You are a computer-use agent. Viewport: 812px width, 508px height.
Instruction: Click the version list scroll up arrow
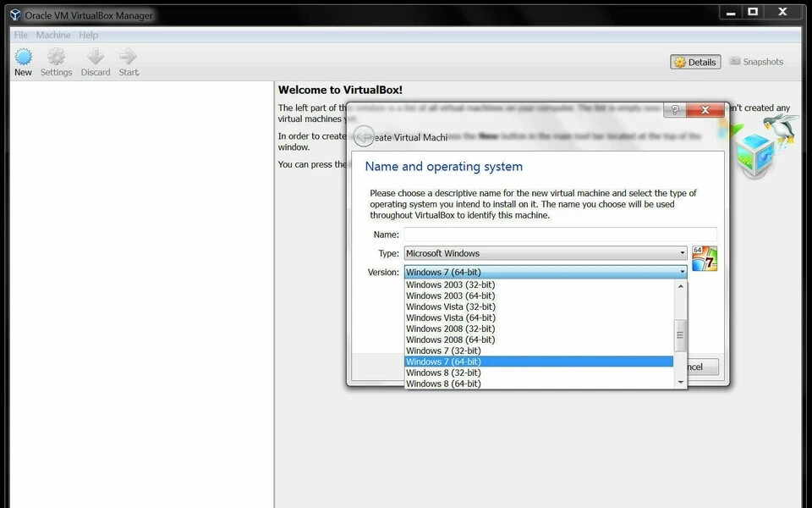[x=680, y=286]
